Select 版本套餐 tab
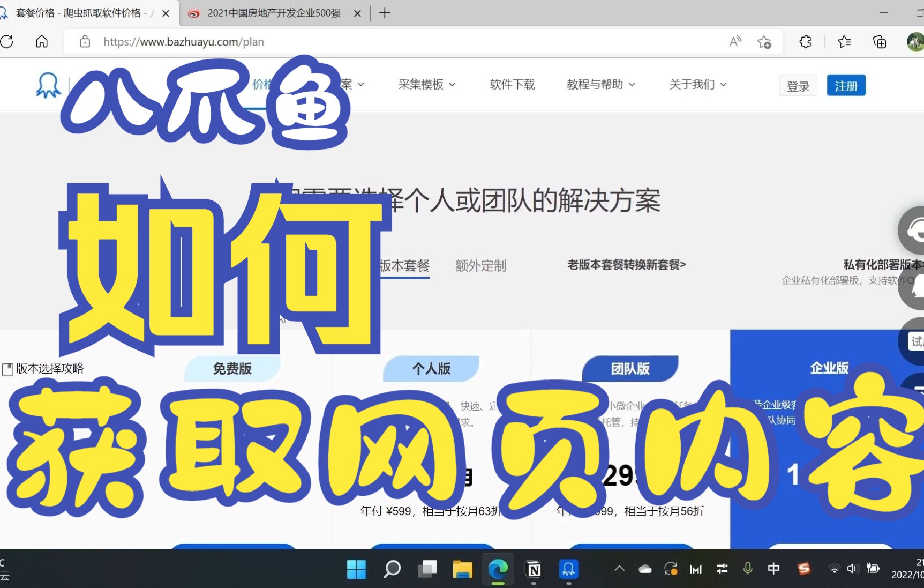The image size is (924, 588). pos(404,265)
